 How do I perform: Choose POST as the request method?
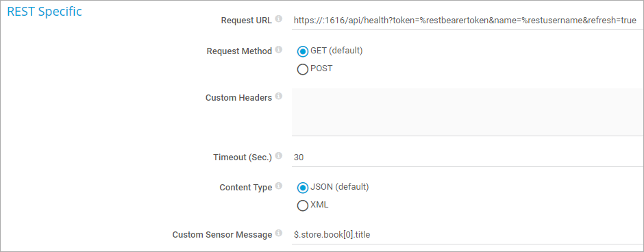click(302, 69)
